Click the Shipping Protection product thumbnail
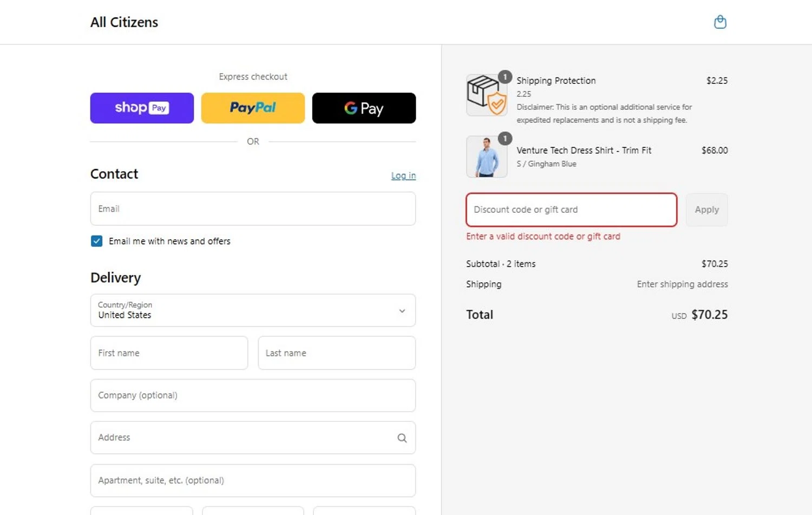This screenshot has height=515, width=812. (487, 95)
